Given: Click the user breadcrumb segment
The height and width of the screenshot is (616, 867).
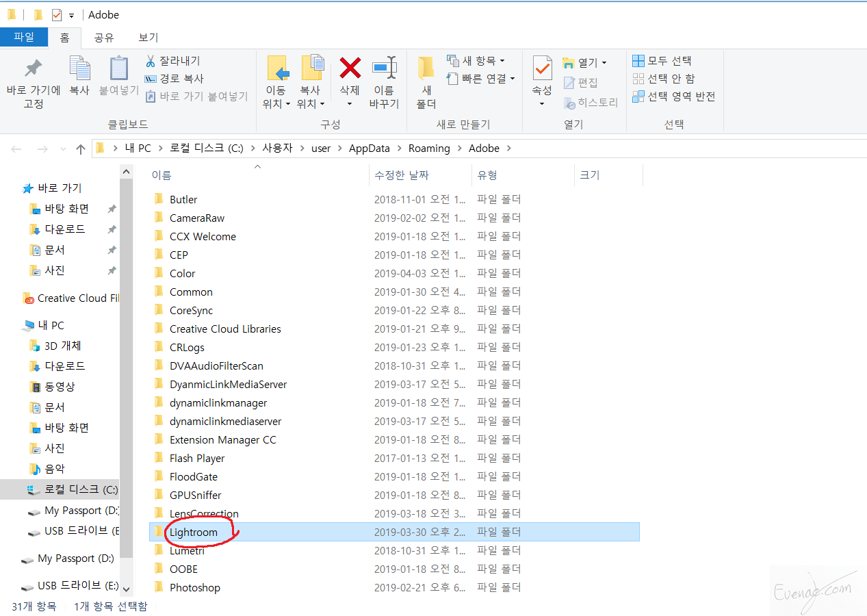Looking at the screenshot, I should (x=321, y=149).
